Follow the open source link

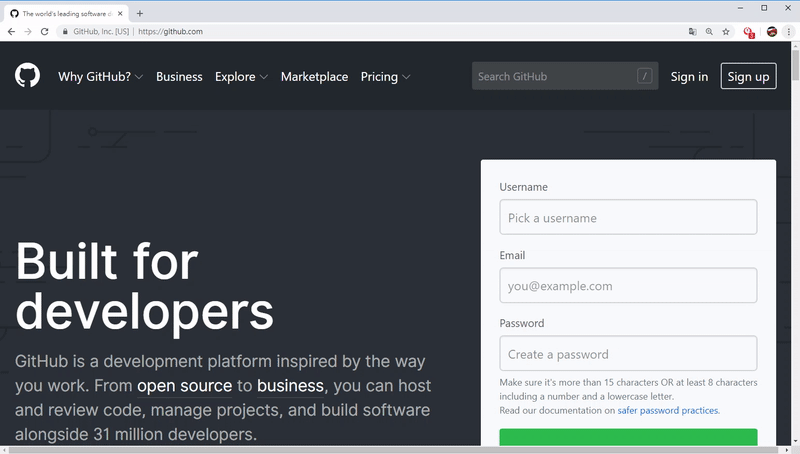pyautogui.click(x=184, y=386)
